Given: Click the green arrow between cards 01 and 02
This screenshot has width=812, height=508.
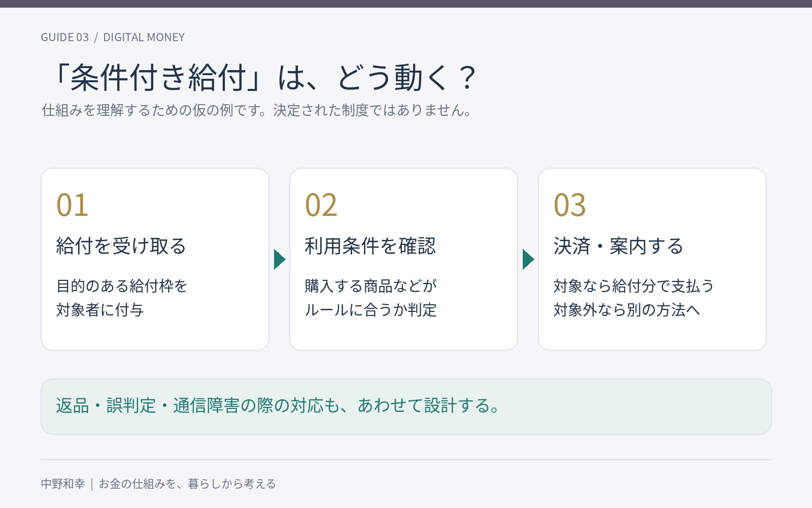Looking at the screenshot, I should tap(280, 259).
